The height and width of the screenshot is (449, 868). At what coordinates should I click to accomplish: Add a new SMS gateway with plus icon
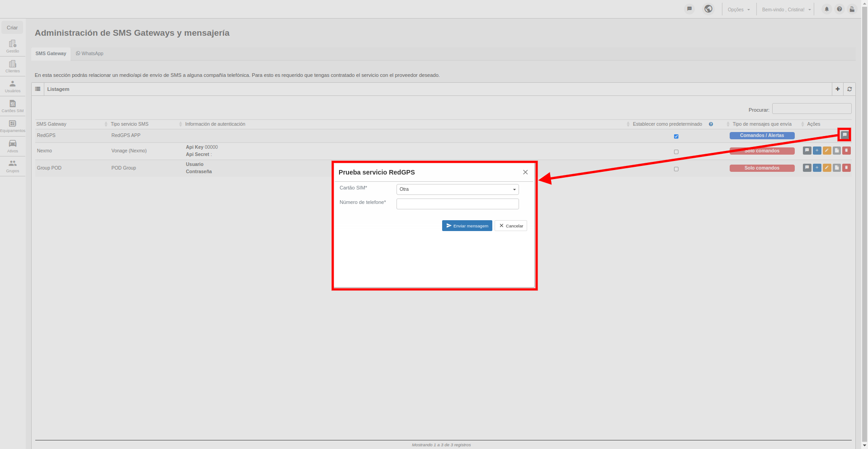[x=837, y=89]
